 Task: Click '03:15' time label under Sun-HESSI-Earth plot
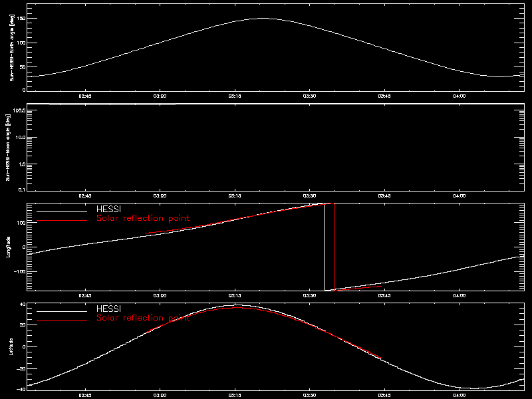click(x=235, y=96)
